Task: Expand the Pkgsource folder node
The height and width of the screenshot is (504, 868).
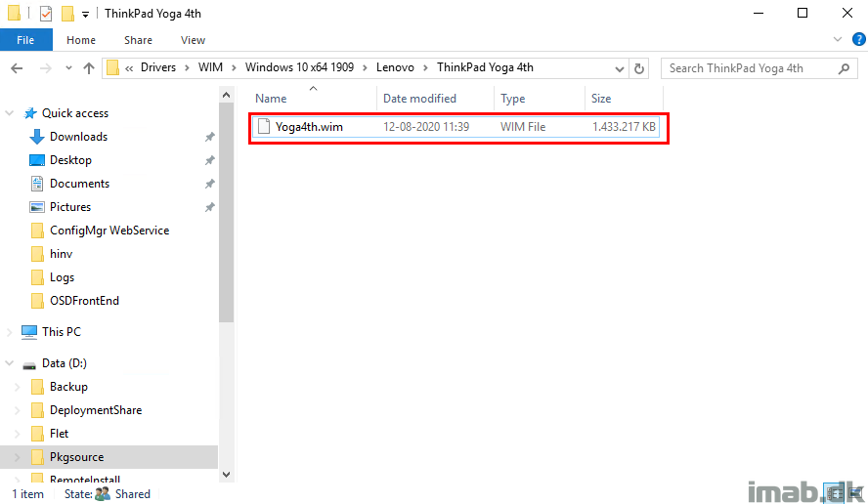Action: pos(18,457)
